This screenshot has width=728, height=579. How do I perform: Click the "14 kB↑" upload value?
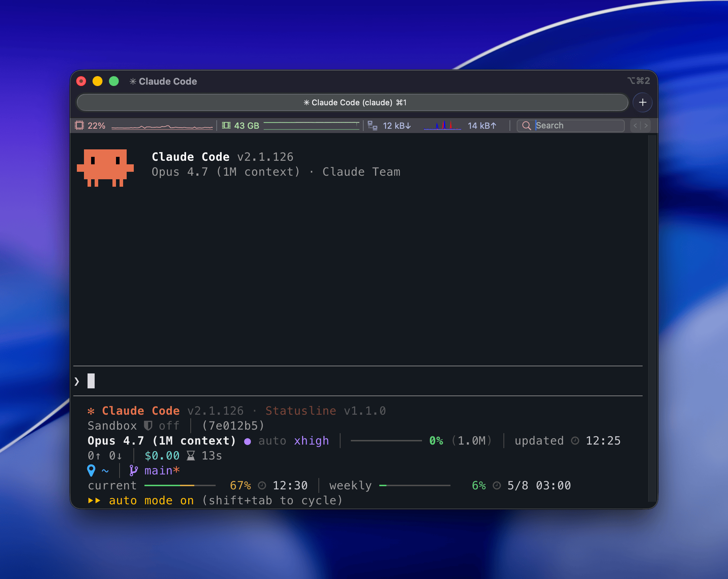point(482,126)
